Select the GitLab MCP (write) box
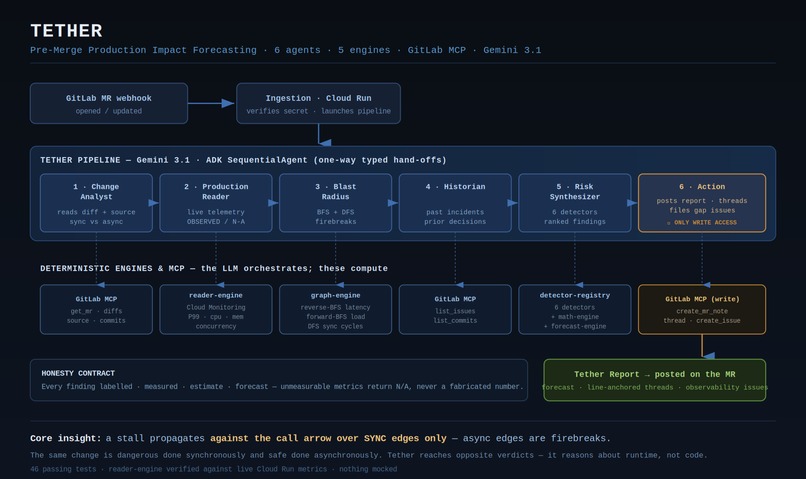The width and height of the screenshot is (806, 479). coord(702,309)
